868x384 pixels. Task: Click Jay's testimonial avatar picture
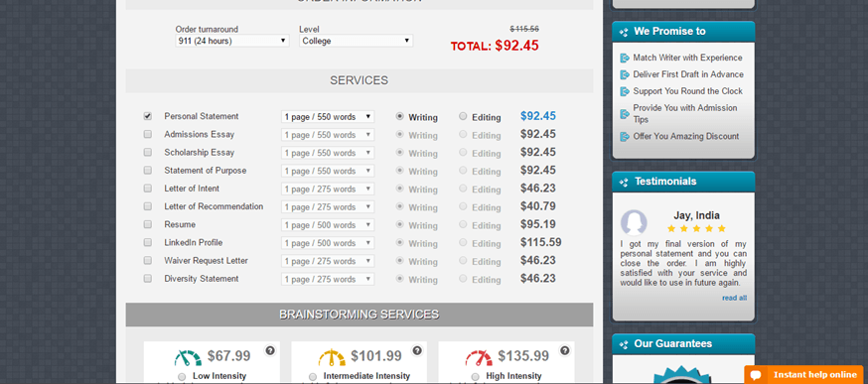tap(634, 223)
